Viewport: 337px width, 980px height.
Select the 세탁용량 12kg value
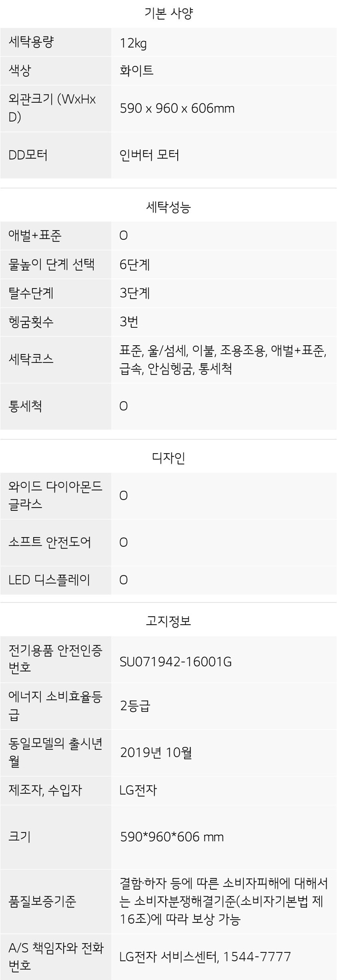coord(133,43)
